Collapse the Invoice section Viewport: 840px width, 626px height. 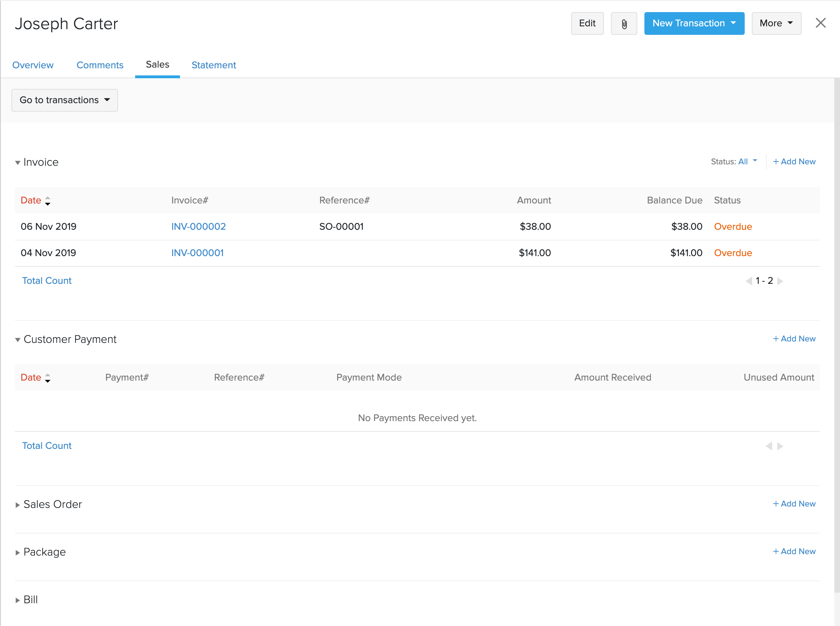(17, 163)
